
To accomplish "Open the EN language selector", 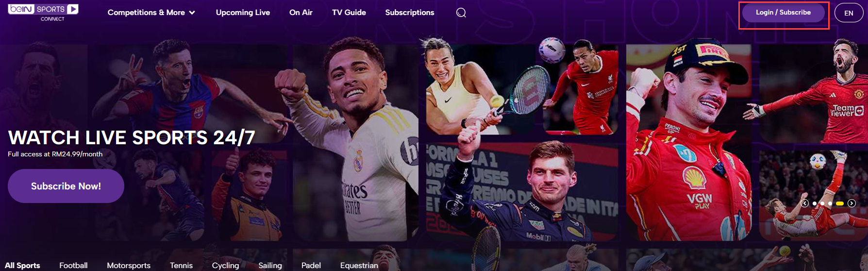I will point(849,13).
